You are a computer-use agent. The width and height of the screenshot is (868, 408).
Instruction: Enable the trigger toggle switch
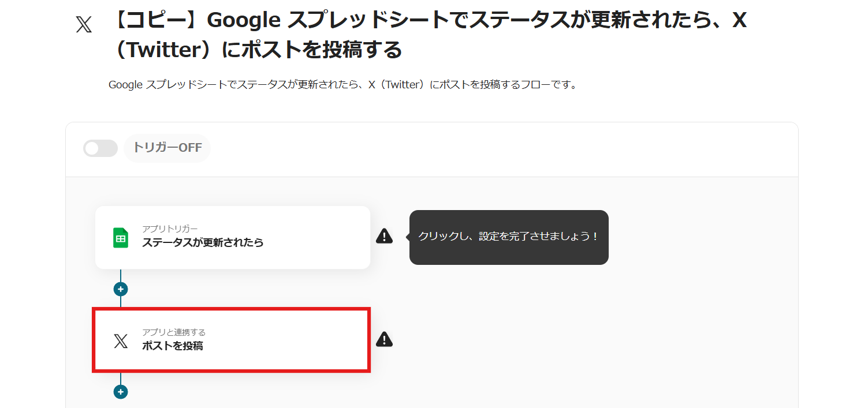click(100, 148)
